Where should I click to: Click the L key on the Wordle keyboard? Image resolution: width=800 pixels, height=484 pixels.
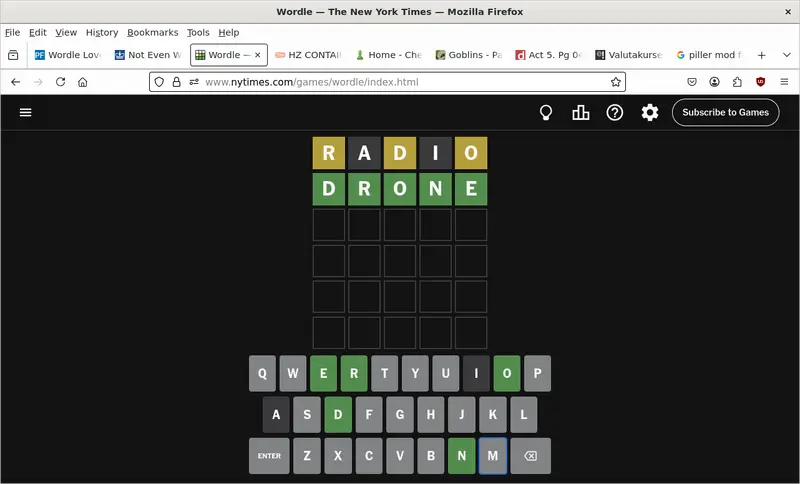(523, 415)
